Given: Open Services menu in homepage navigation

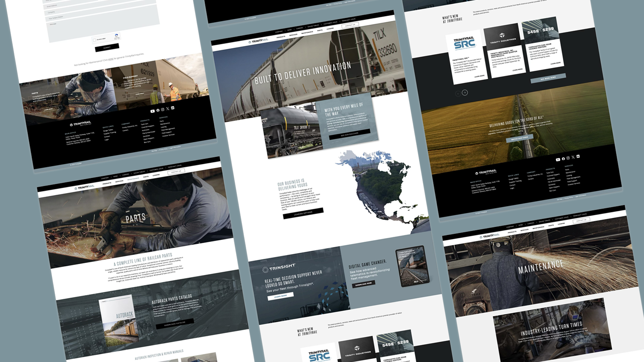Looking at the screenshot, I should tap(293, 35).
